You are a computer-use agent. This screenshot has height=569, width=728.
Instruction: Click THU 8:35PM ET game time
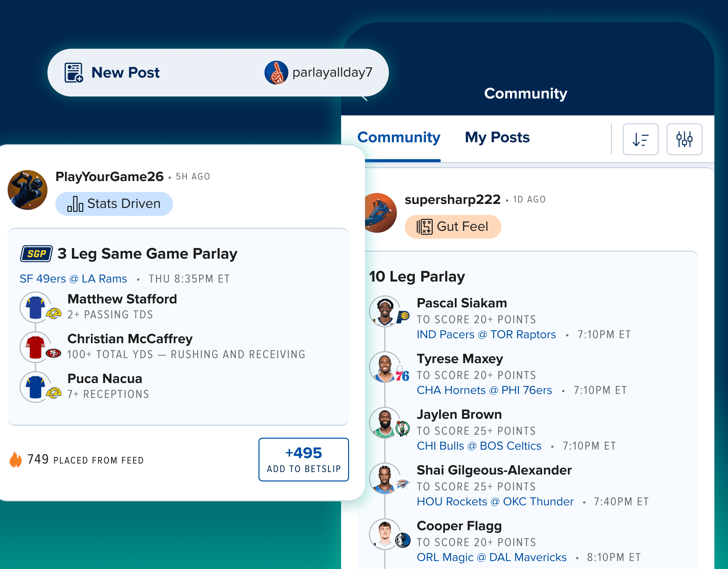pos(189,279)
